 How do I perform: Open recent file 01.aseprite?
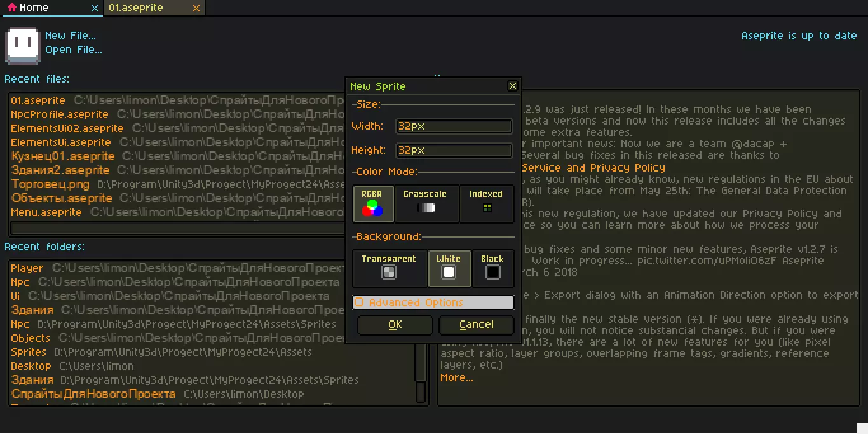(x=178, y=100)
